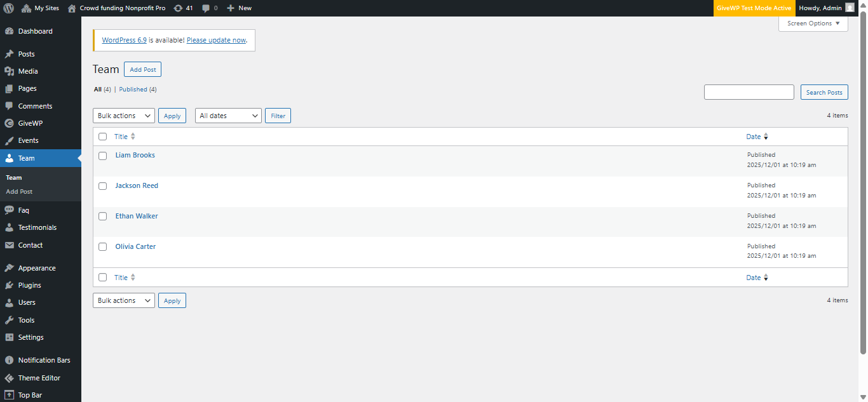Open the GiveWP sidebar icon
Image resolution: width=868 pixels, height=402 pixels.
click(10, 123)
